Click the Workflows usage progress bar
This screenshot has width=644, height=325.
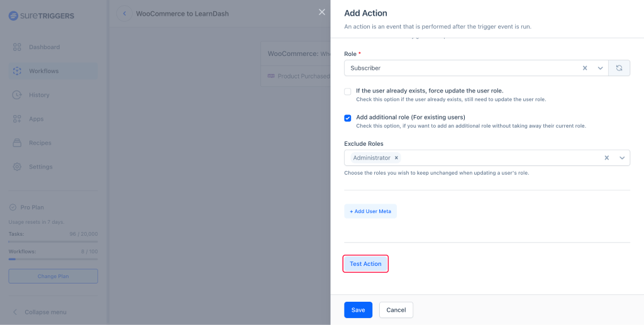(53, 259)
